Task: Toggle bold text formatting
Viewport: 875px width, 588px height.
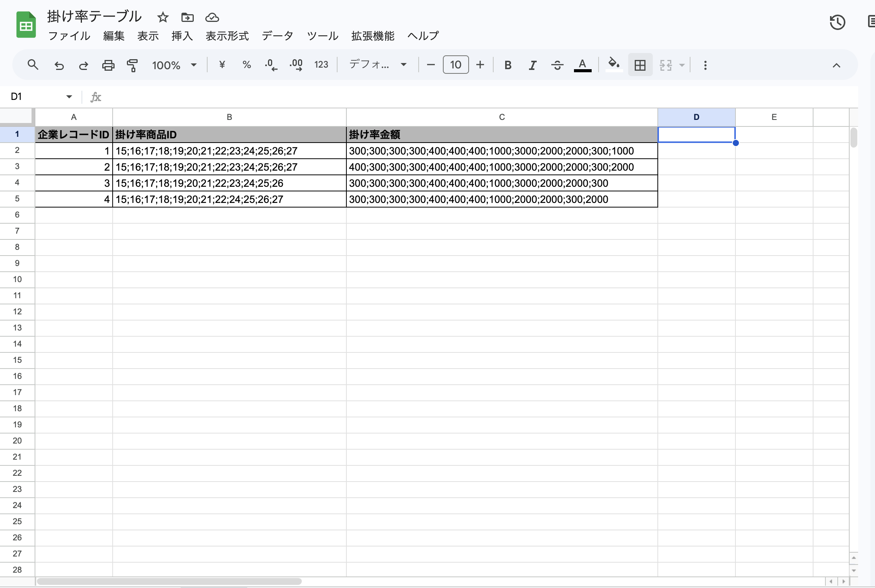Action: (x=508, y=65)
